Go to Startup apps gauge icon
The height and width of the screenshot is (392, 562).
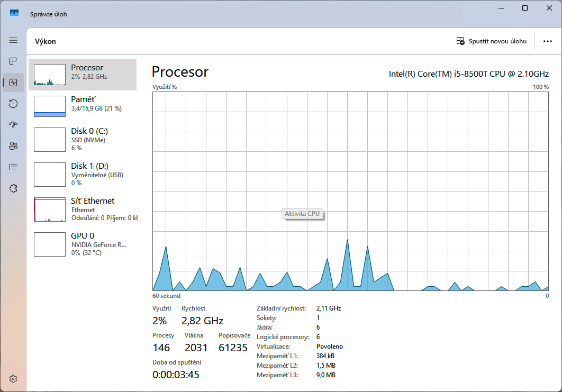13,125
